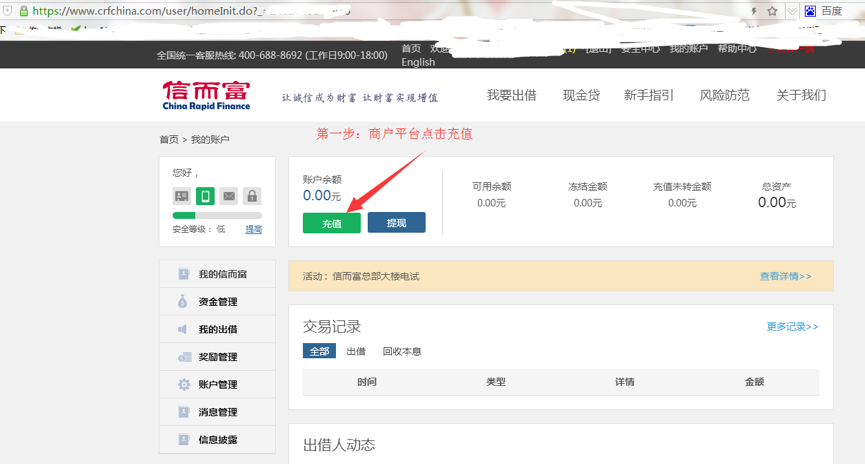Open 消息管理 in the sidebar
The image size is (865, 464).
coord(217,412)
